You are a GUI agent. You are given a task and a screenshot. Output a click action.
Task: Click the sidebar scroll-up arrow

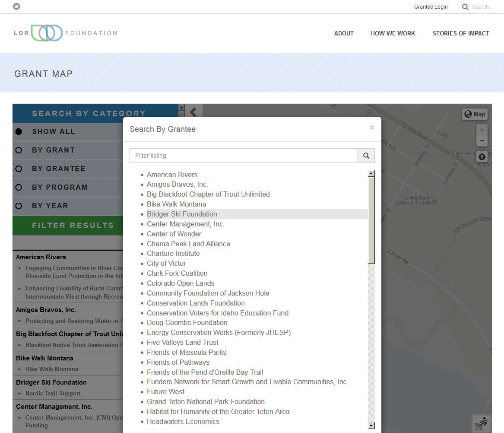tap(182, 108)
